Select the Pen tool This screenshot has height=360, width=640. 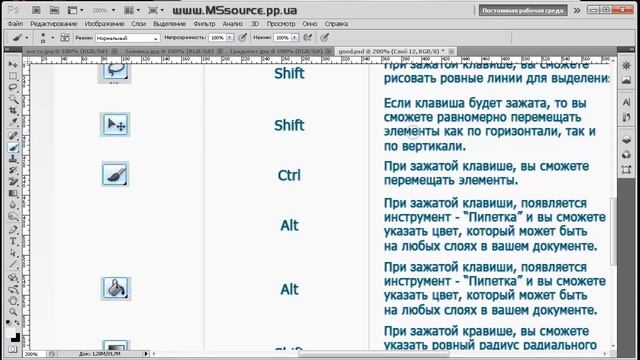click(x=13, y=229)
